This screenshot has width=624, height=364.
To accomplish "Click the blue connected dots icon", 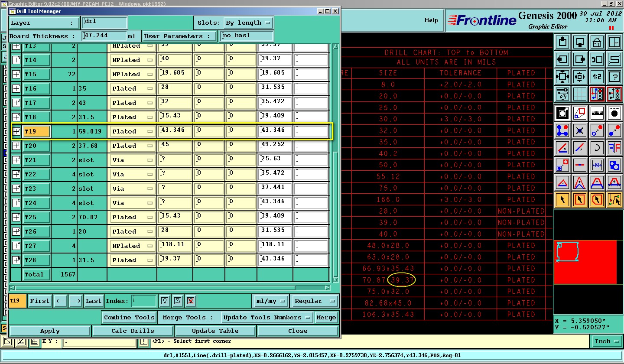I will coord(562,130).
